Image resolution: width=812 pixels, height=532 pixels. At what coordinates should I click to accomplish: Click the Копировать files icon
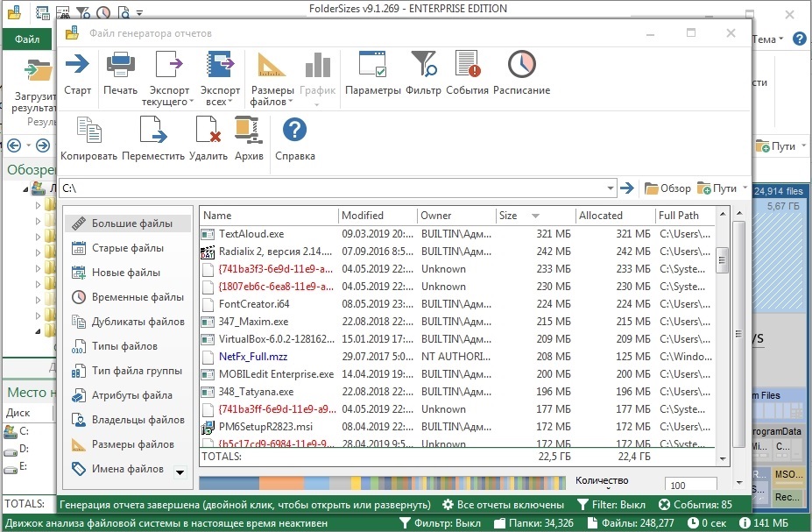88,130
